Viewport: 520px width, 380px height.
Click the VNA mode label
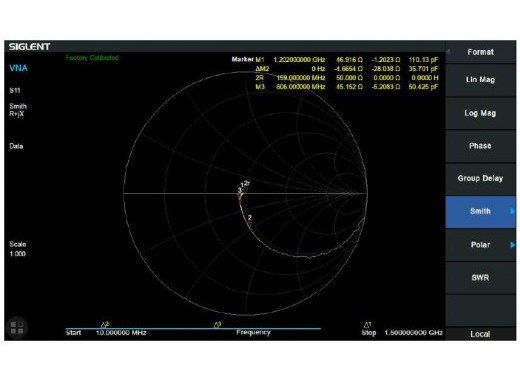pyautogui.click(x=18, y=68)
